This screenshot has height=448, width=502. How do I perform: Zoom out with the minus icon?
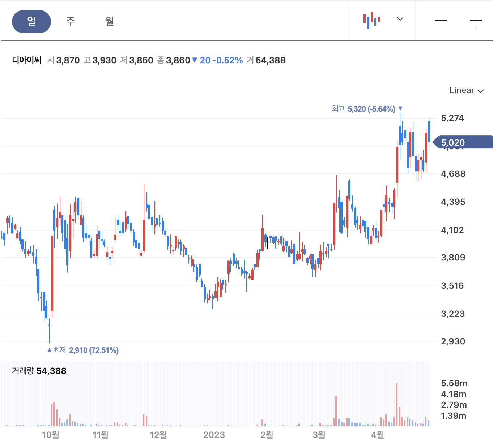(441, 21)
